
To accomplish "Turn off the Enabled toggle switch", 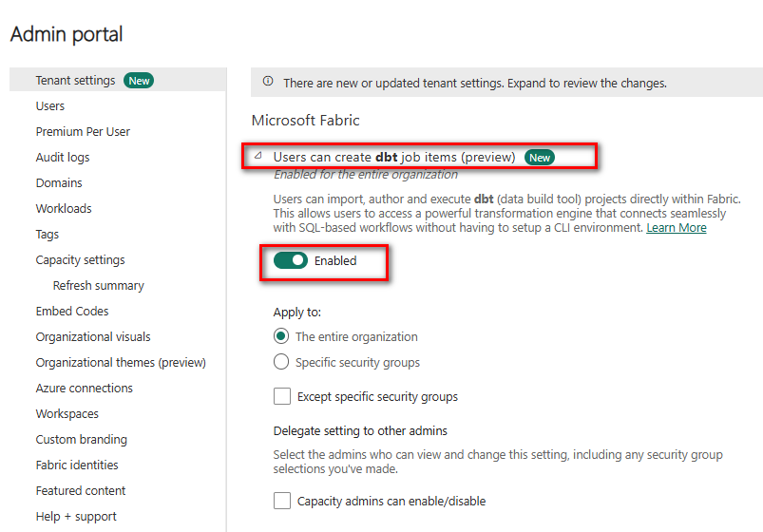I will tap(291, 260).
